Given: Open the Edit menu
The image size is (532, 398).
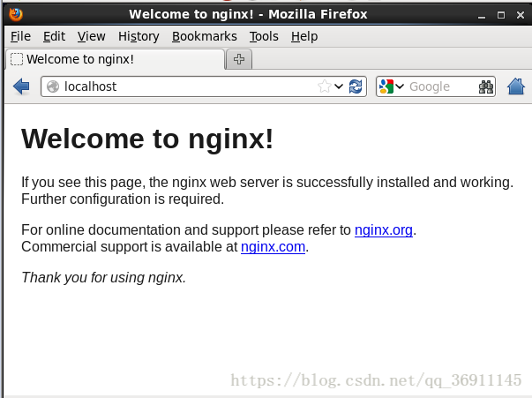Looking at the screenshot, I should tap(54, 36).
